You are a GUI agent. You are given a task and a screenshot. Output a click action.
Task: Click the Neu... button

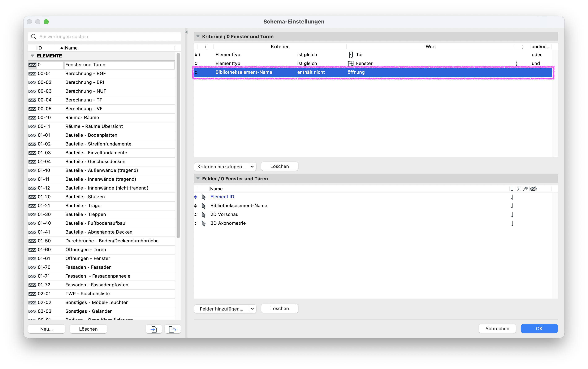click(x=46, y=329)
